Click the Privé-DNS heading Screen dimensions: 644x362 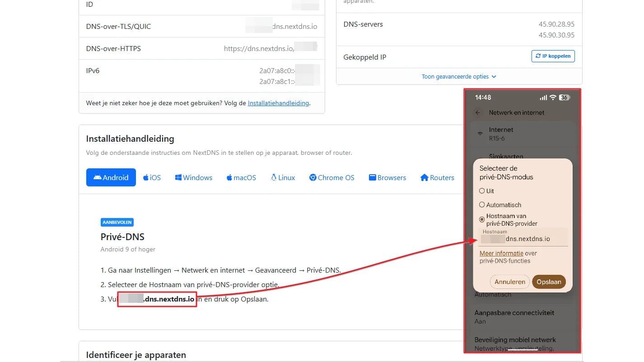point(122,237)
